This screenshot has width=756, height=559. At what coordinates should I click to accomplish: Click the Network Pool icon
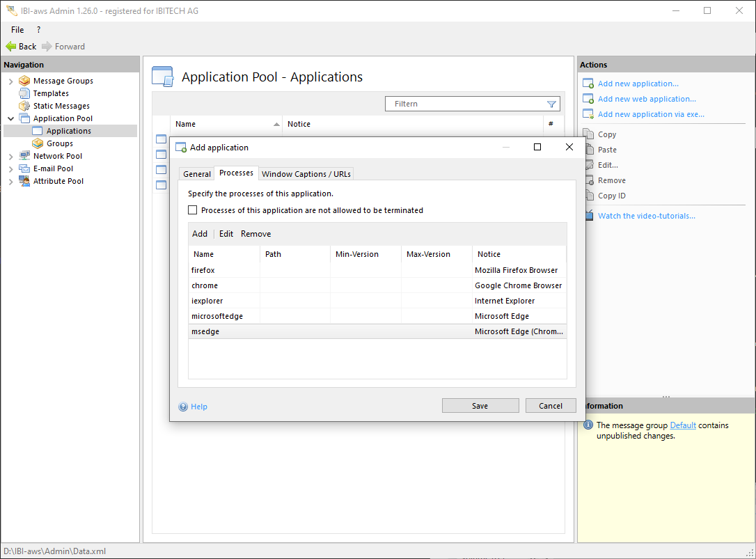point(24,156)
